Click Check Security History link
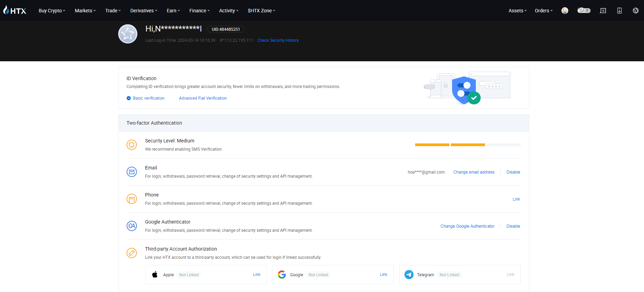This screenshot has width=644, height=292. [278, 40]
